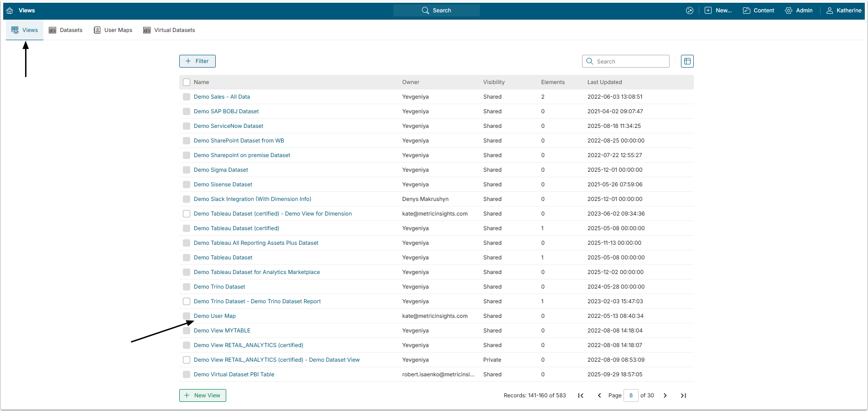Select checkbox for Demo Tableau Dataset (certified) - Demo View
This screenshot has height=411, width=868.
click(187, 214)
